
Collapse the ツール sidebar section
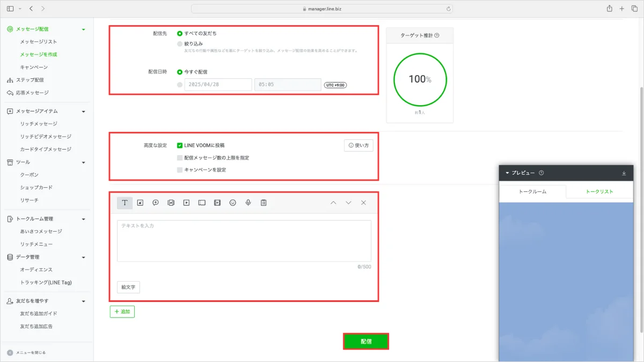[83, 162]
